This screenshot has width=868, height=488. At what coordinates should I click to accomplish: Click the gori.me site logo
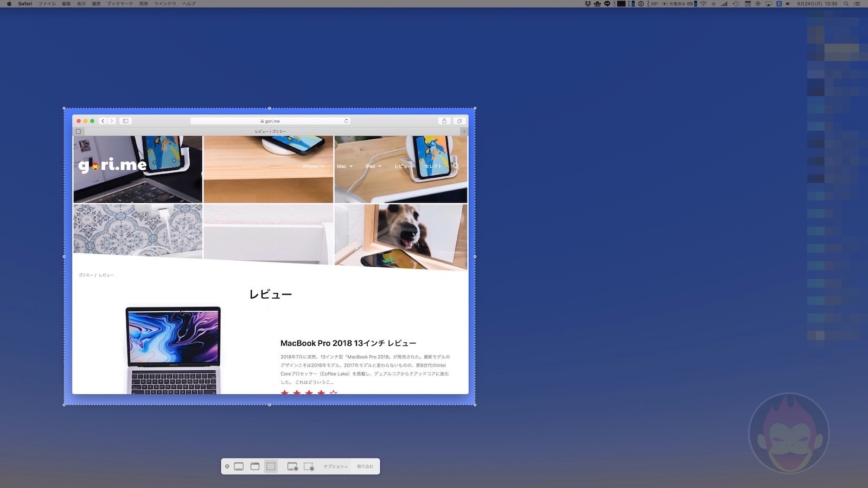(x=113, y=166)
